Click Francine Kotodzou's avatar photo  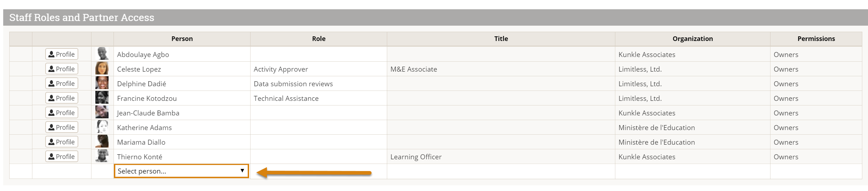point(102,97)
